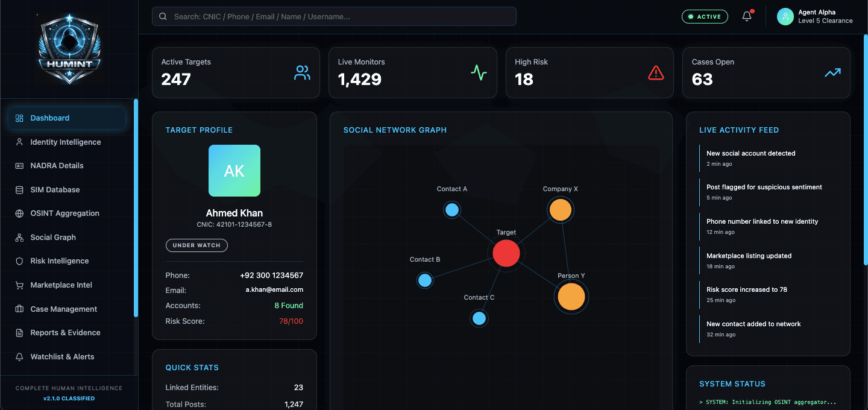The height and width of the screenshot is (410, 868).
Task: Click the Dashboard grid icon in sidebar
Action: pyautogui.click(x=19, y=118)
